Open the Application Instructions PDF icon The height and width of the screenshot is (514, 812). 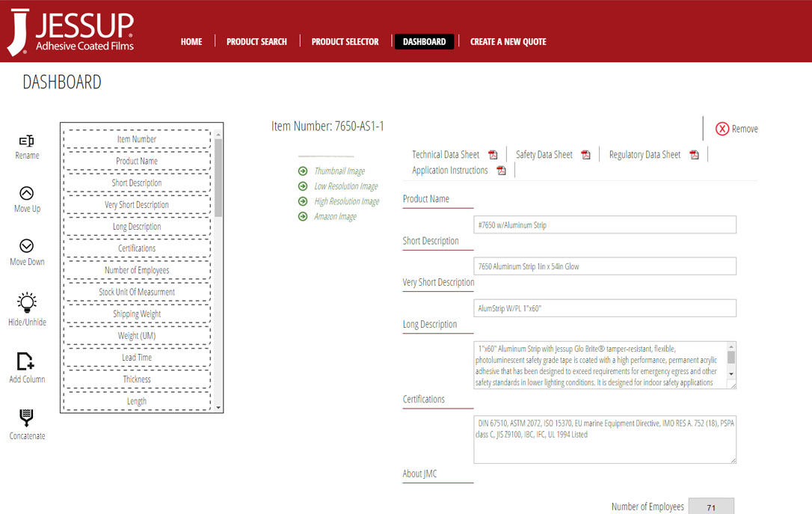click(501, 171)
